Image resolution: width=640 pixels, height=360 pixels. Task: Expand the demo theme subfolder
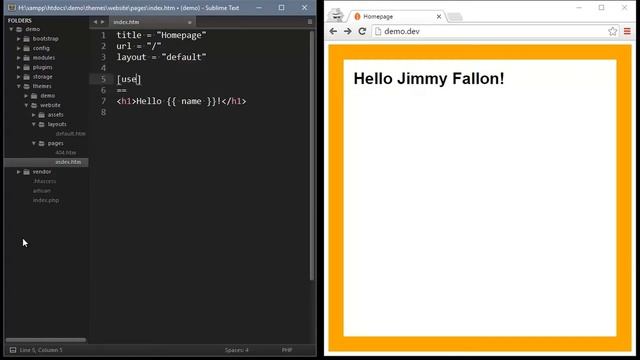(26, 96)
